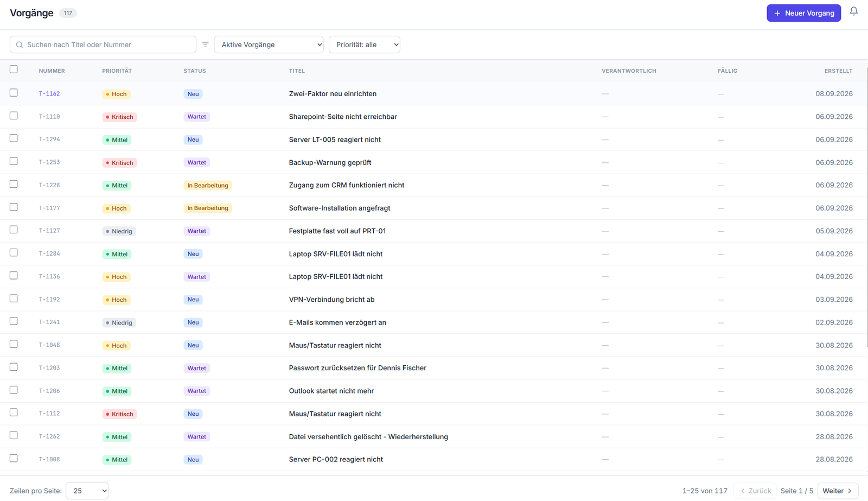
Task: Go to next page with Weiter
Action: 838,491
